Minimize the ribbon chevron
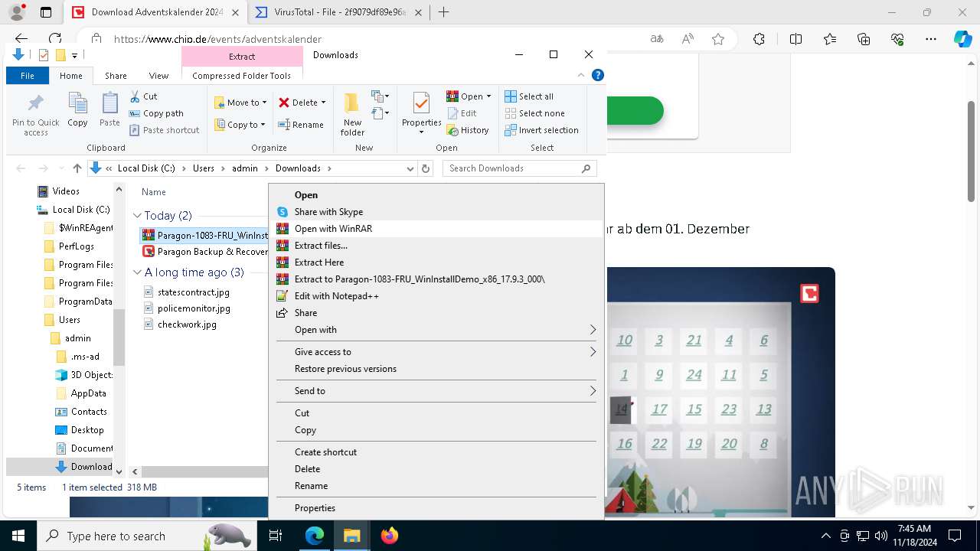The image size is (980, 551). point(581,75)
